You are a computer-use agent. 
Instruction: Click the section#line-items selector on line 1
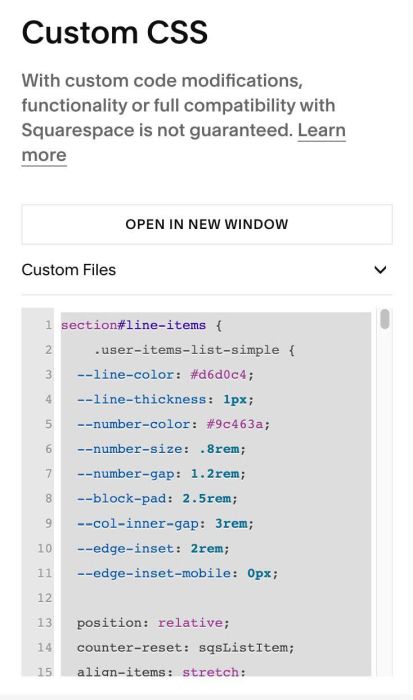pyautogui.click(x=133, y=325)
